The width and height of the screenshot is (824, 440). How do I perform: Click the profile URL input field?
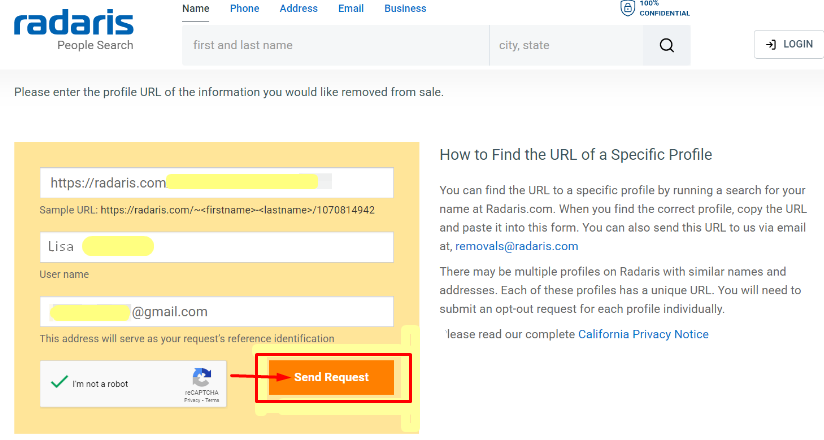tap(217, 182)
